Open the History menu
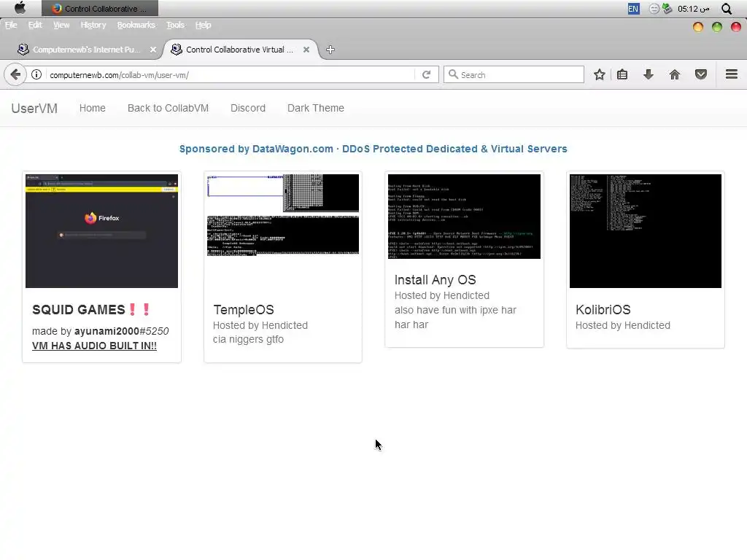 point(93,25)
